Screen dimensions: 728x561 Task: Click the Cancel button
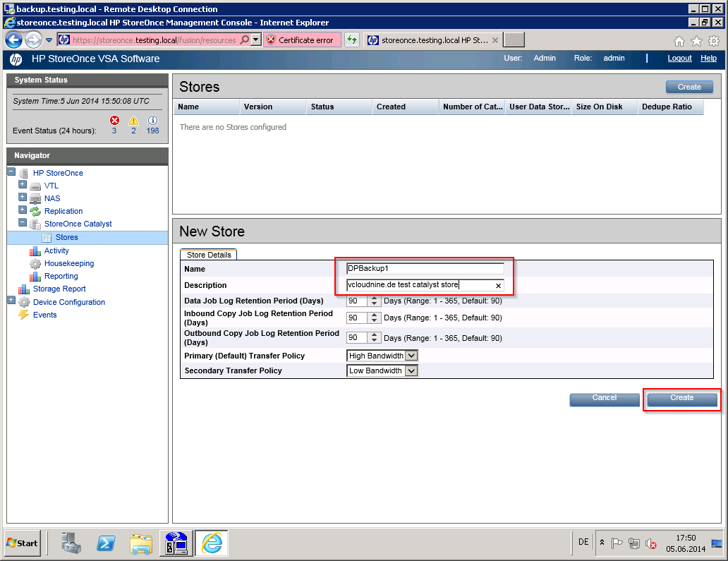[604, 399]
